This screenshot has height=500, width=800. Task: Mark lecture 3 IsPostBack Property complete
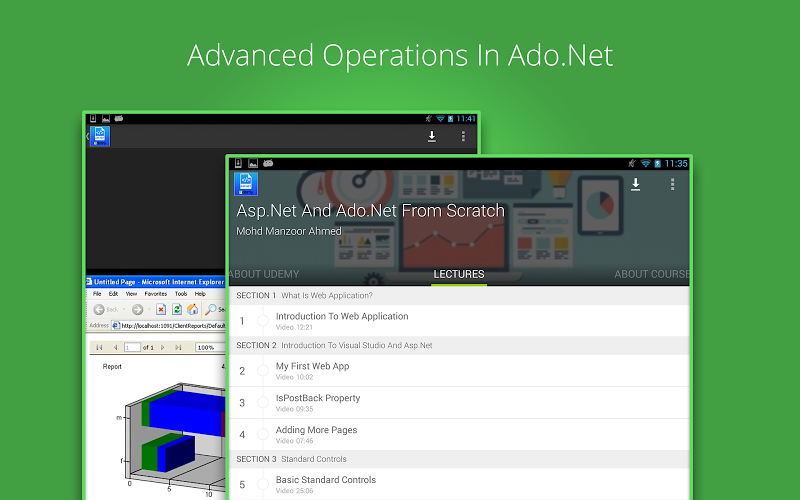[263, 403]
